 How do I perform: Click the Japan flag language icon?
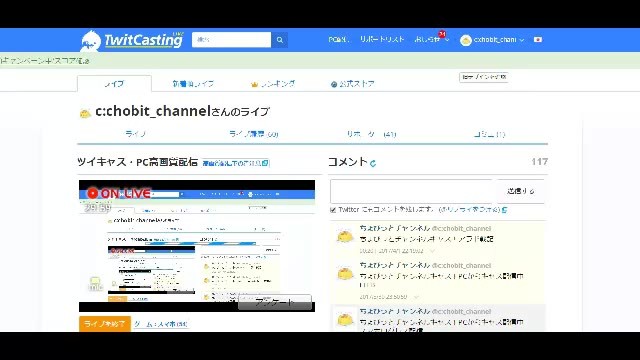click(x=538, y=40)
